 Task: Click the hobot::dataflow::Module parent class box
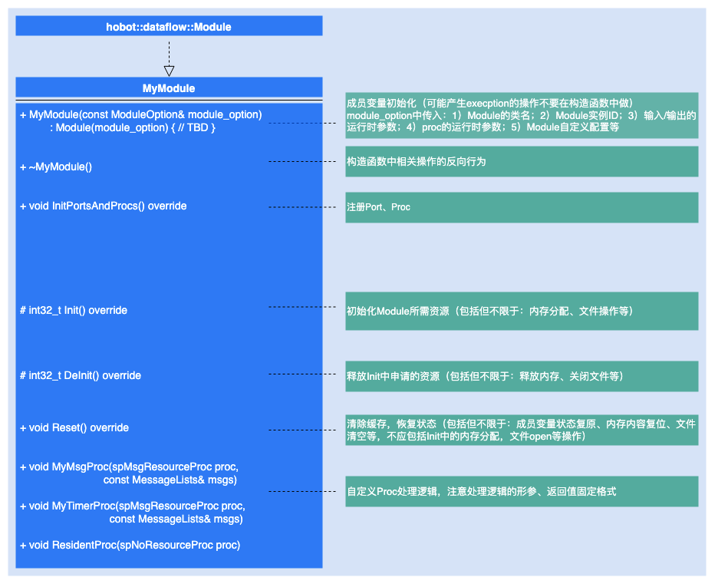pyautogui.click(x=169, y=27)
